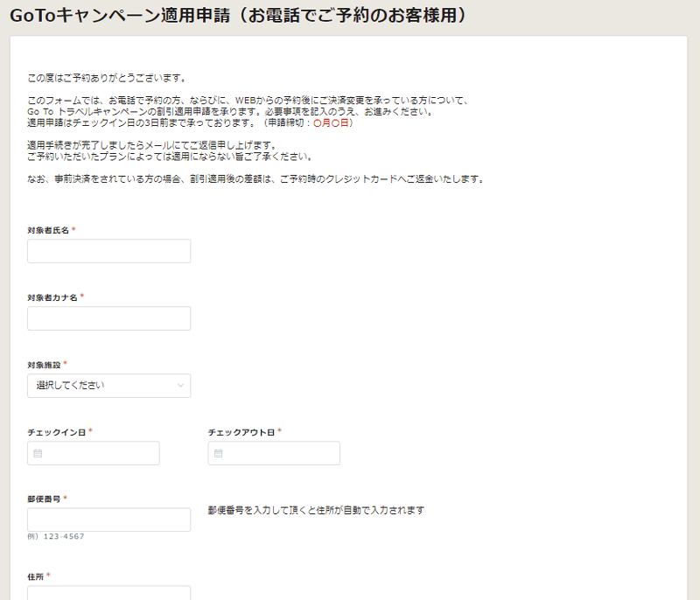This screenshot has width=700, height=600.
Task: Click the 郵便番号 label text
Action: pyautogui.click(x=44, y=499)
